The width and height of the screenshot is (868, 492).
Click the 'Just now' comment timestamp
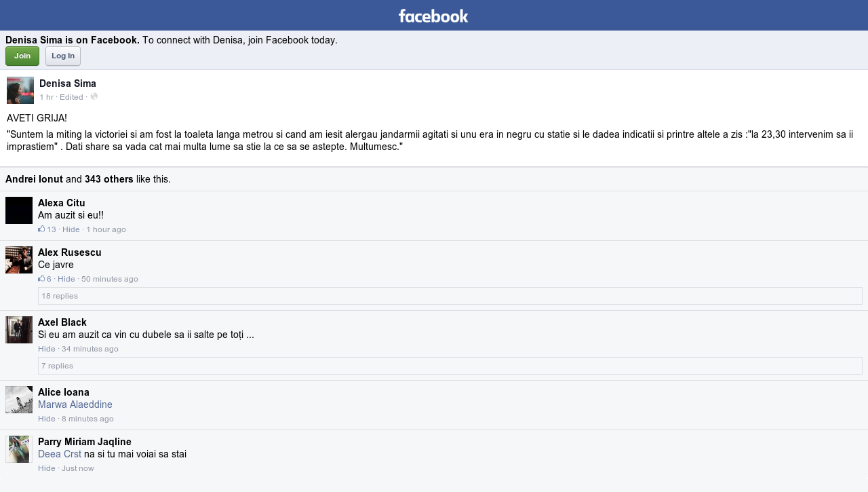tap(78, 468)
